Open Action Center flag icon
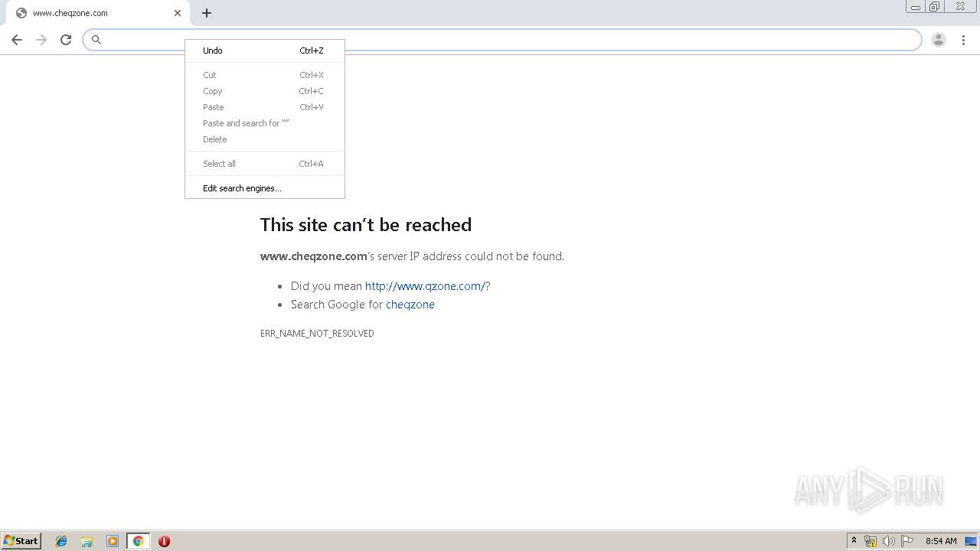The image size is (980, 551). click(907, 541)
